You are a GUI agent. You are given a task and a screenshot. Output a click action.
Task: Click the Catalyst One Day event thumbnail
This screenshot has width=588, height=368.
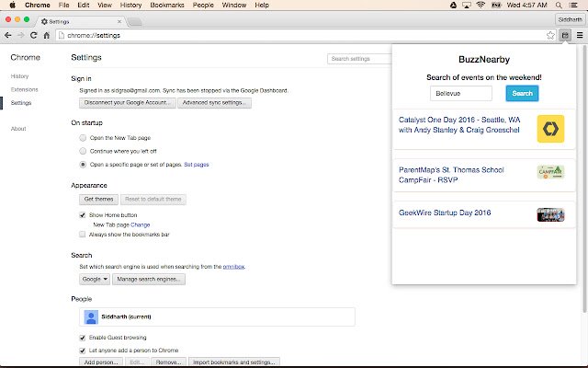pyautogui.click(x=550, y=129)
